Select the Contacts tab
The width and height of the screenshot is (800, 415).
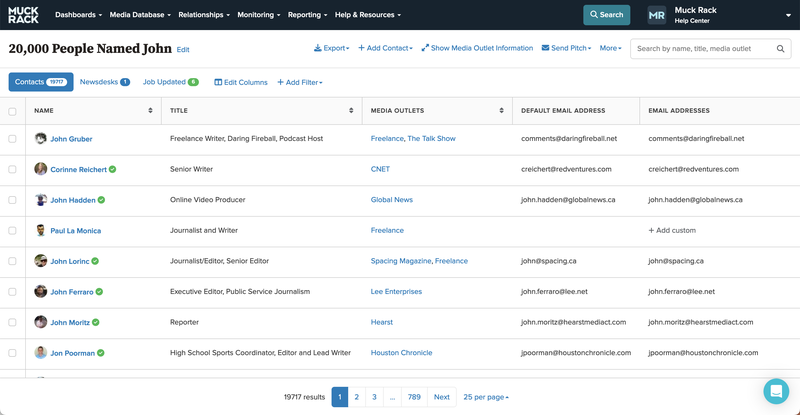[41, 82]
